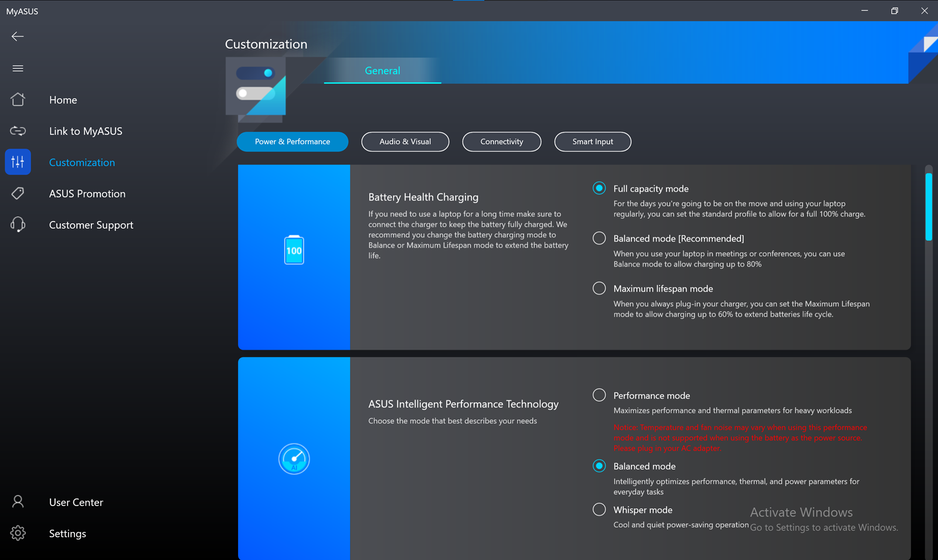Select Maximum lifespan mode radio button
Viewport: 938px width, 560px height.
[x=599, y=288]
